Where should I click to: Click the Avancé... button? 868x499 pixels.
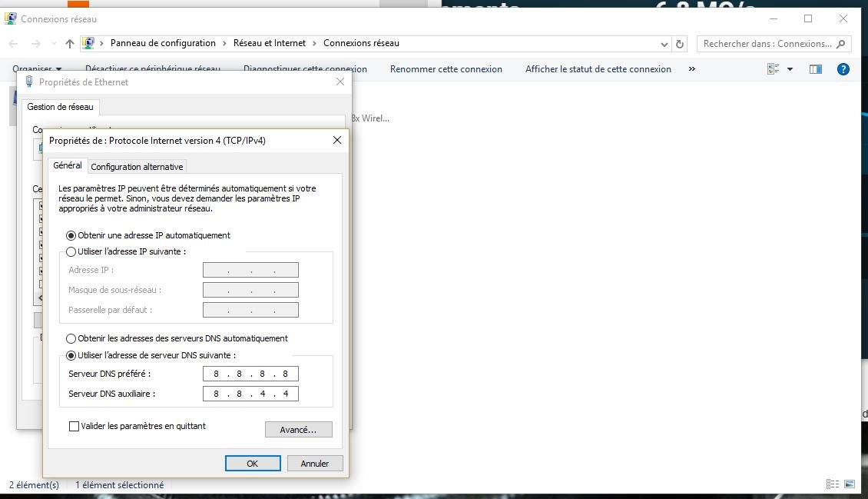tap(299, 429)
